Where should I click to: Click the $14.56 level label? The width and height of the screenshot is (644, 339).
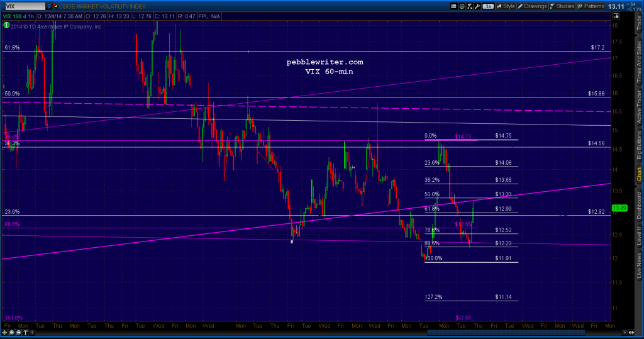(x=596, y=143)
